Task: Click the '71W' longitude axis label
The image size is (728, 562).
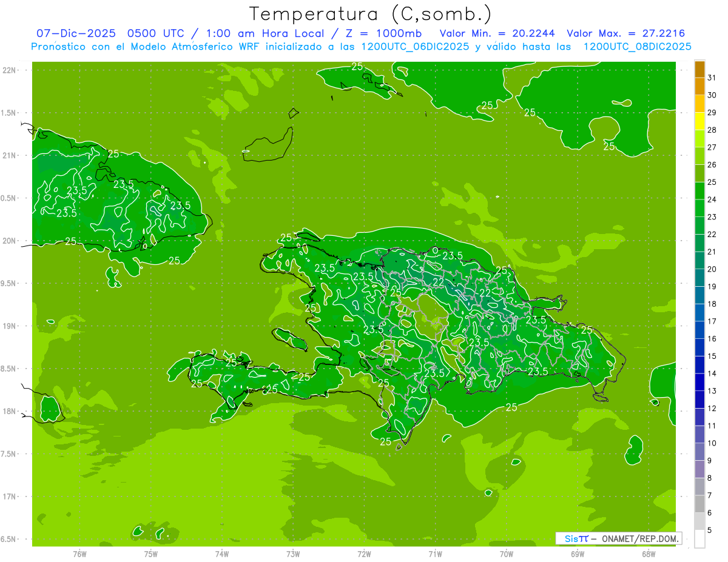Action: click(x=435, y=554)
